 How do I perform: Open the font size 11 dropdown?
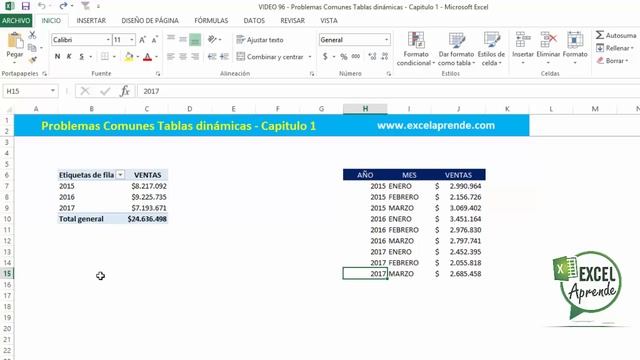click(131, 40)
